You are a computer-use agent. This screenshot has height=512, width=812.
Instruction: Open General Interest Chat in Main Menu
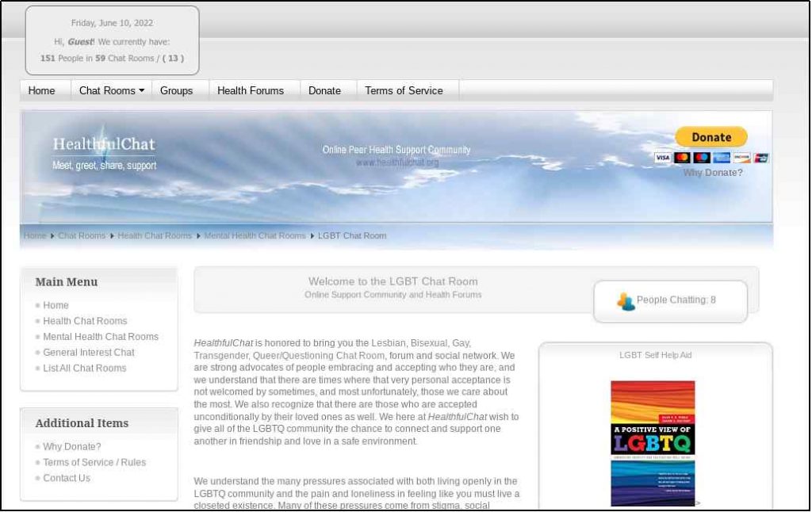click(89, 353)
